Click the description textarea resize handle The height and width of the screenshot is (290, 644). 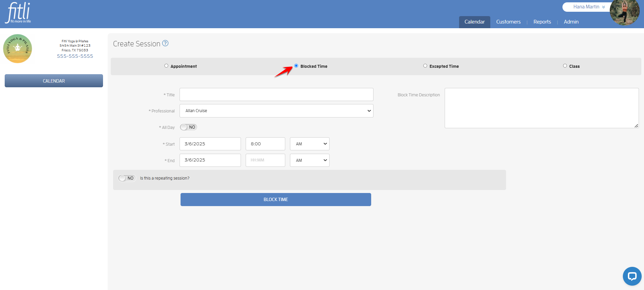pos(636,126)
